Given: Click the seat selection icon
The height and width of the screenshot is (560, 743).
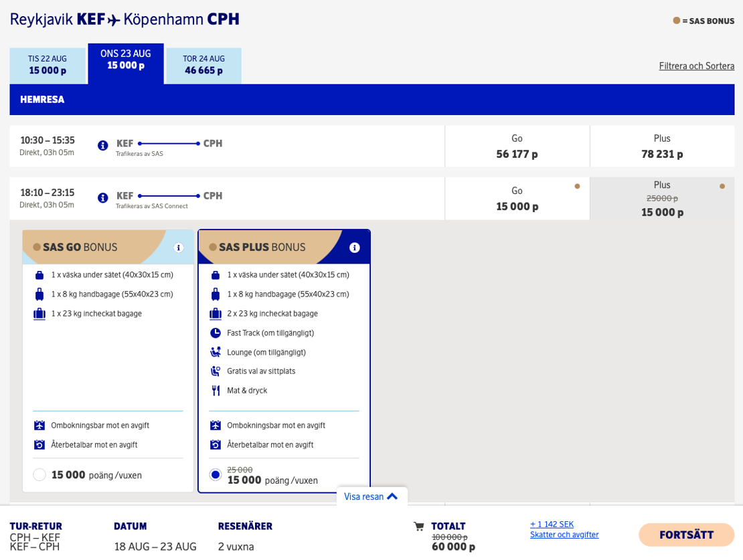Looking at the screenshot, I should (216, 371).
